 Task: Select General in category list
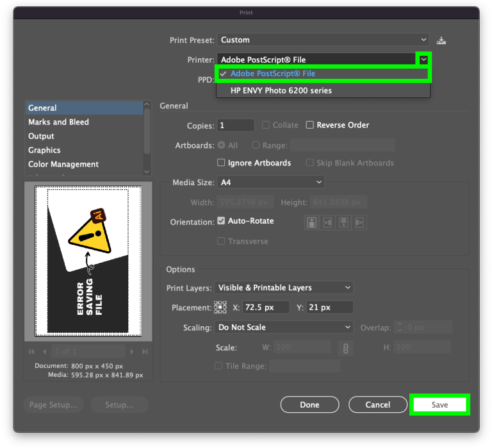click(84, 108)
